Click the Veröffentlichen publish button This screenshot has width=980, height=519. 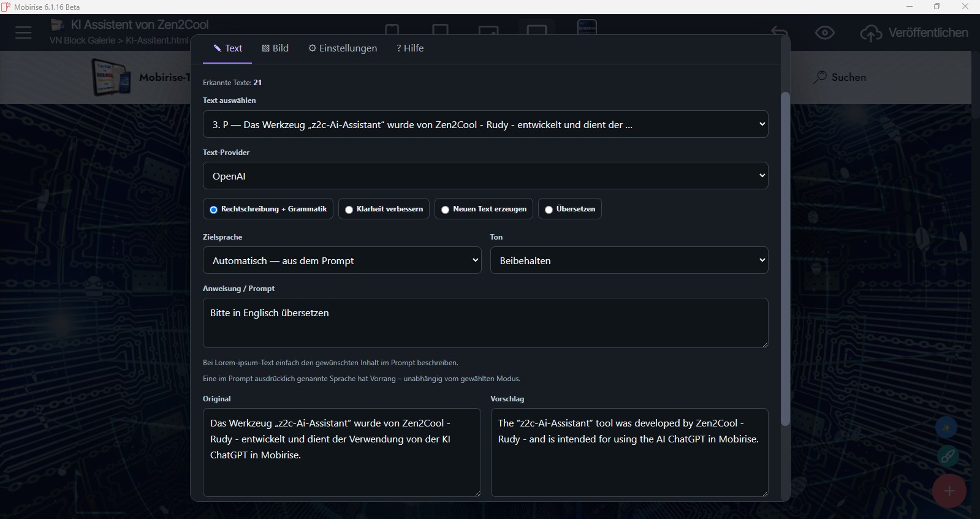(x=914, y=33)
